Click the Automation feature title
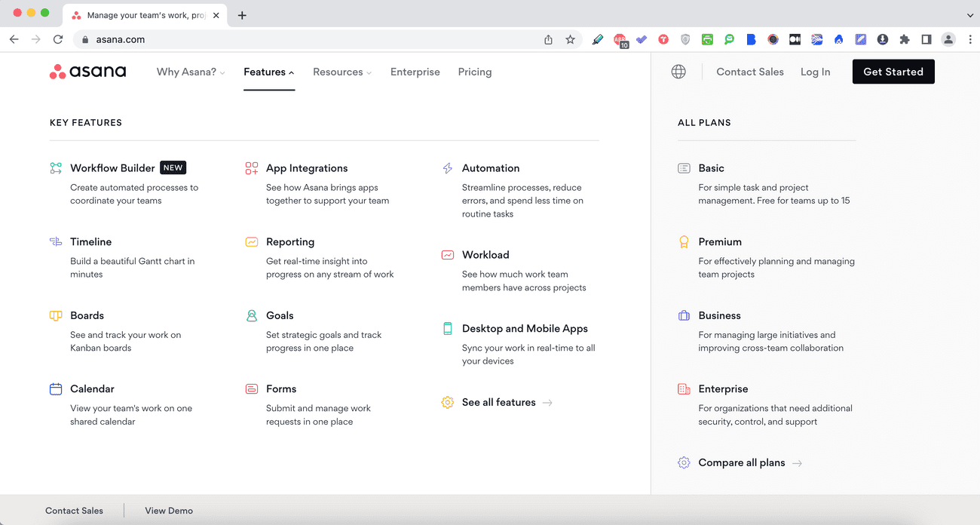The height and width of the screenshot is (525, 980). click(x=491, y=168)
